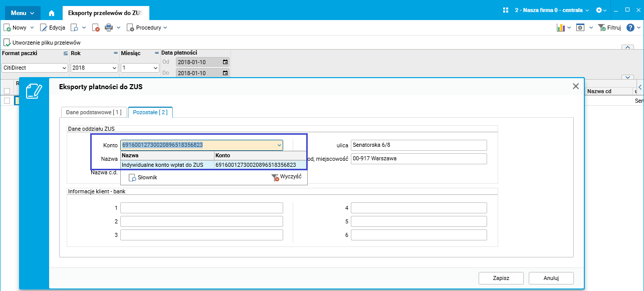The width and height of the screenshot is (644, 291).
Task: Click the Zapisz button
Action: click(x=501, y=278)
